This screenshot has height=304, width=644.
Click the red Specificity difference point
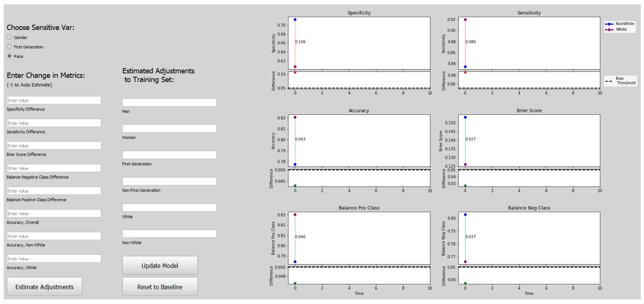point(295,72)
